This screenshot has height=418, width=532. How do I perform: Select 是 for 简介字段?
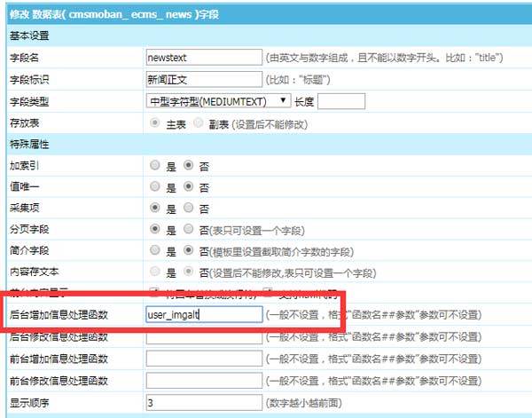coord(154,250)
